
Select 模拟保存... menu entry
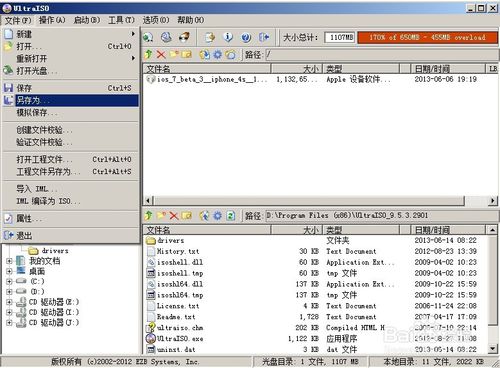tap(71, 113)
